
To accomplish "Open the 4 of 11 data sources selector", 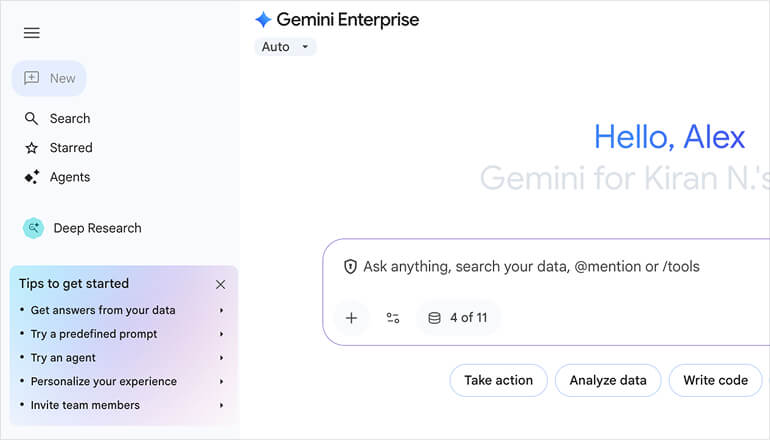I will pos(458,318).
